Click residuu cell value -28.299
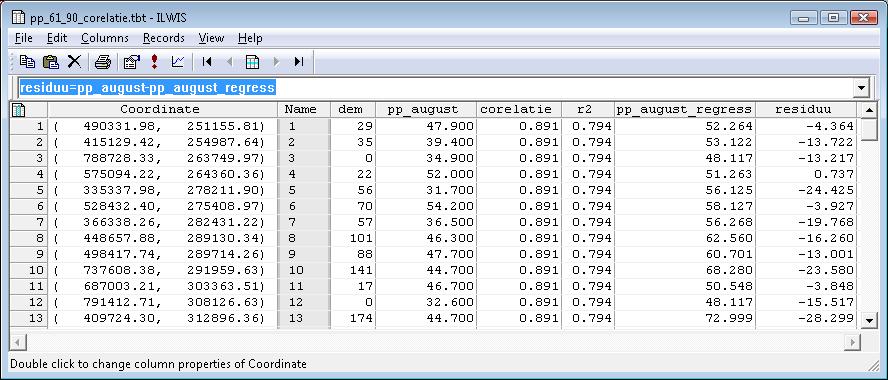Viewport: 888px width, 380px height. 805,318
